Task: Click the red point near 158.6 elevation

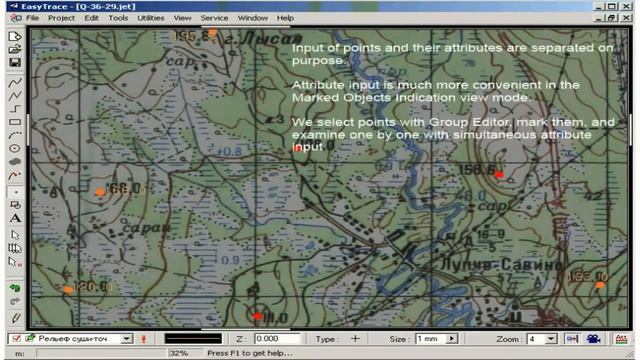Action: click(x=499, y=175)
